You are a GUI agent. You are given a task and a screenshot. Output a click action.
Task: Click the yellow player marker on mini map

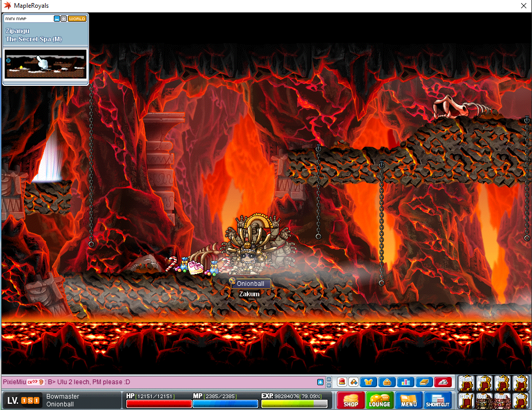[x=21, y=67]
